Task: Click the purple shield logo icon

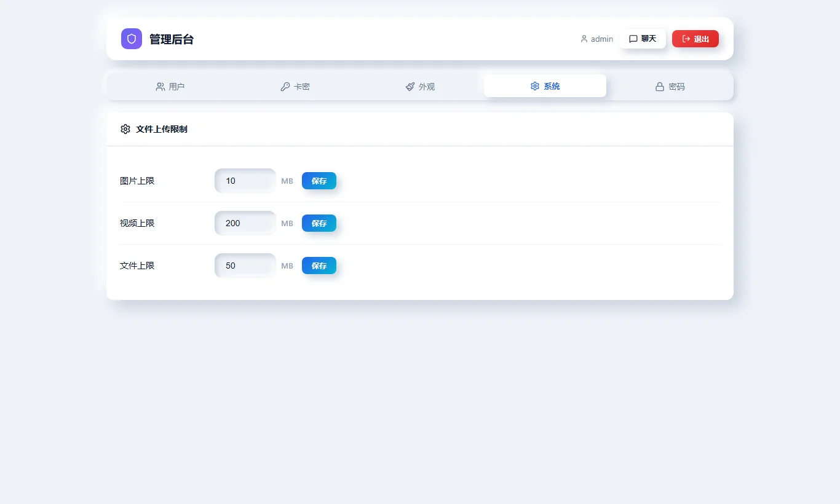Action: pos(132,39)
